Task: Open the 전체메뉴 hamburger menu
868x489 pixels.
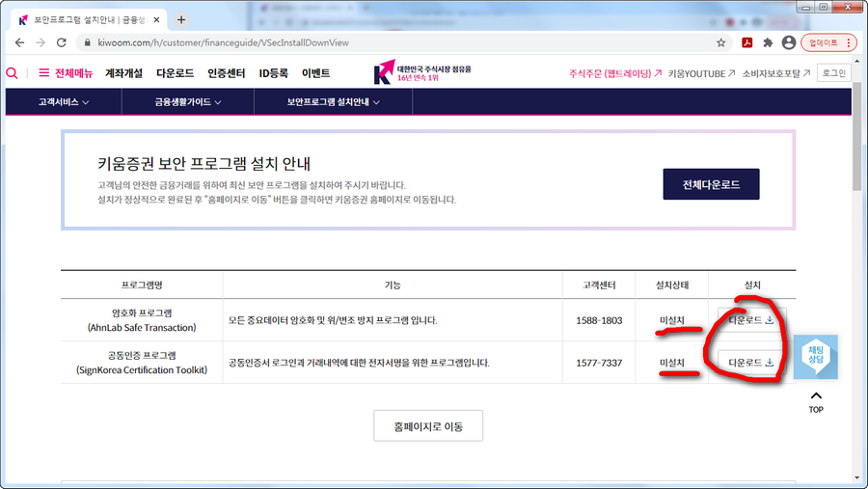Action: [x=66, y=73]
